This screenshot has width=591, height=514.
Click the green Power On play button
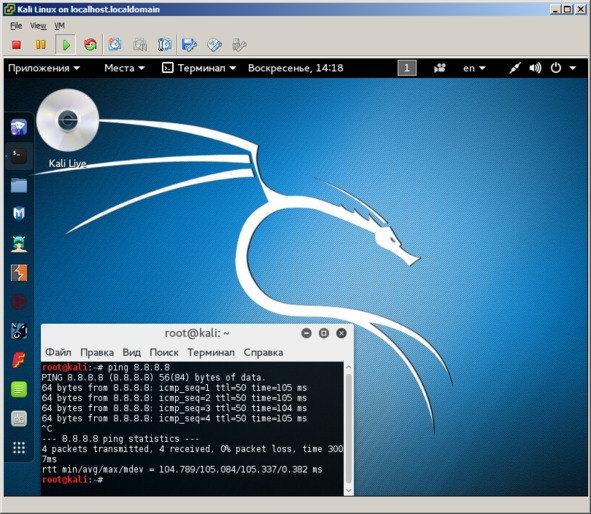(x=66, y=45)
